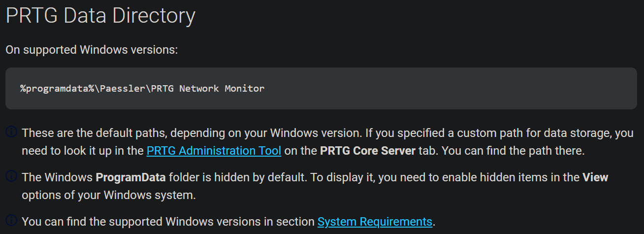Open the System Requirements link
Screen dimensions: 644x234
[x=375, y=222]
